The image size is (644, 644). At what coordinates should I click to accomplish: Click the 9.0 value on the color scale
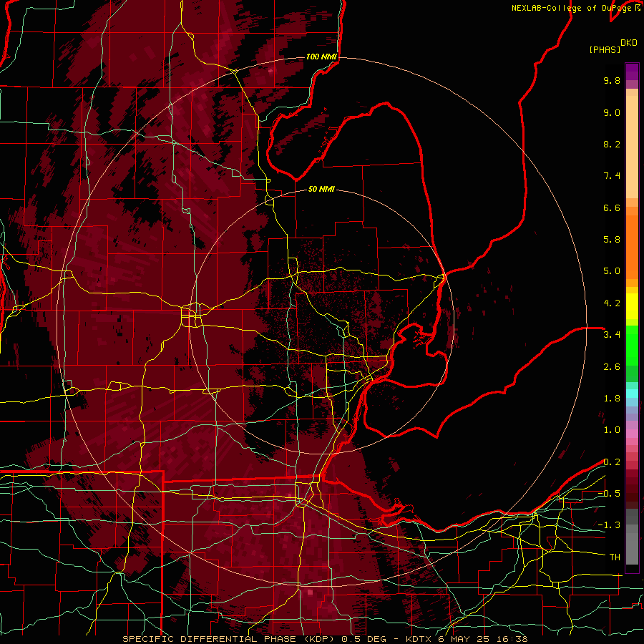click(612, 112)
